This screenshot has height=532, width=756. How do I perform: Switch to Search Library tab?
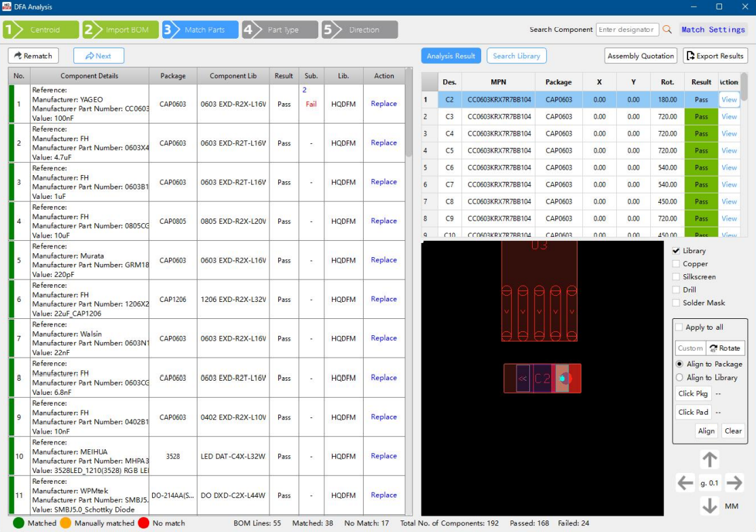tap(516, 56)
